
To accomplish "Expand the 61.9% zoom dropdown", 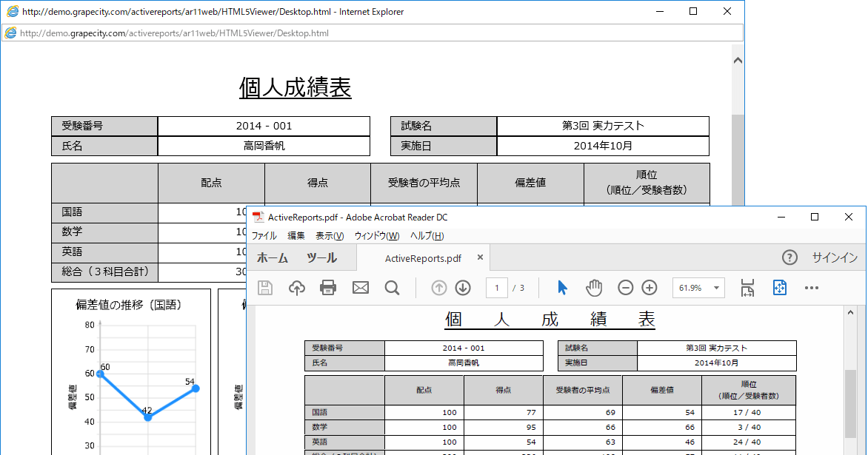I will [716, 288].
